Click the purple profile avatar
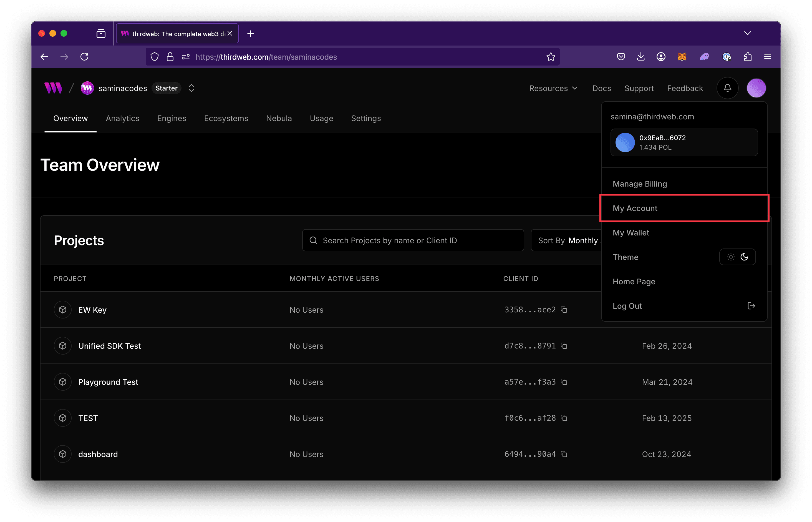Viewport: 812px width, 522px height. point(756,88)
